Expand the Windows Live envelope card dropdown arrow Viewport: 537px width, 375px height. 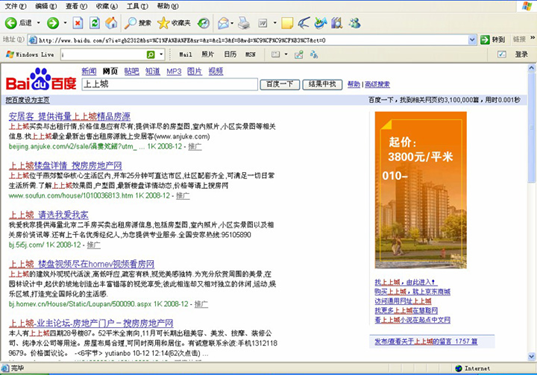(x=286, y=54)
